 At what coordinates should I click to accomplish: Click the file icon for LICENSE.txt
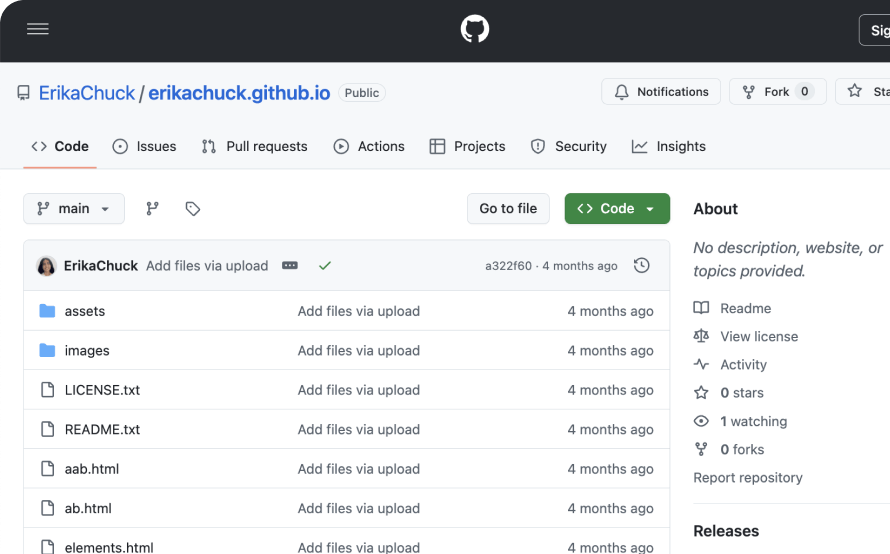click(48, 390)
